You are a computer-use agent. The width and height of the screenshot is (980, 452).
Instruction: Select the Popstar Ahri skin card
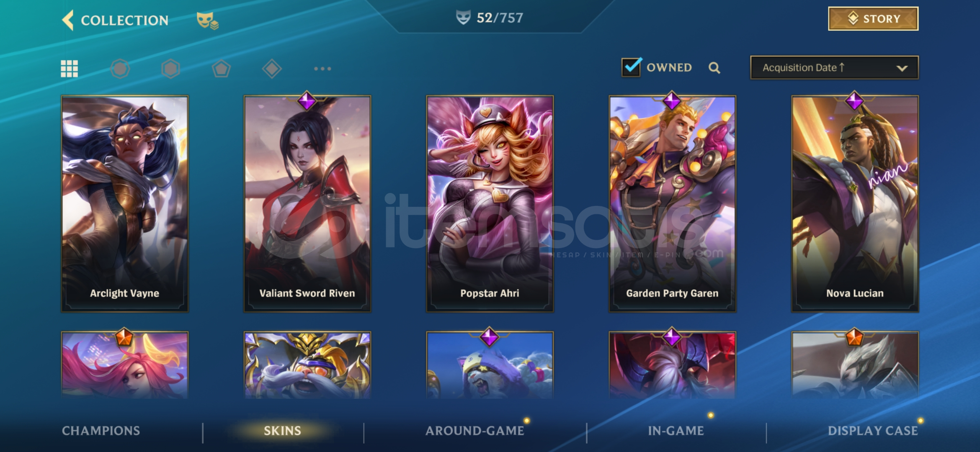tap(490, 204)
